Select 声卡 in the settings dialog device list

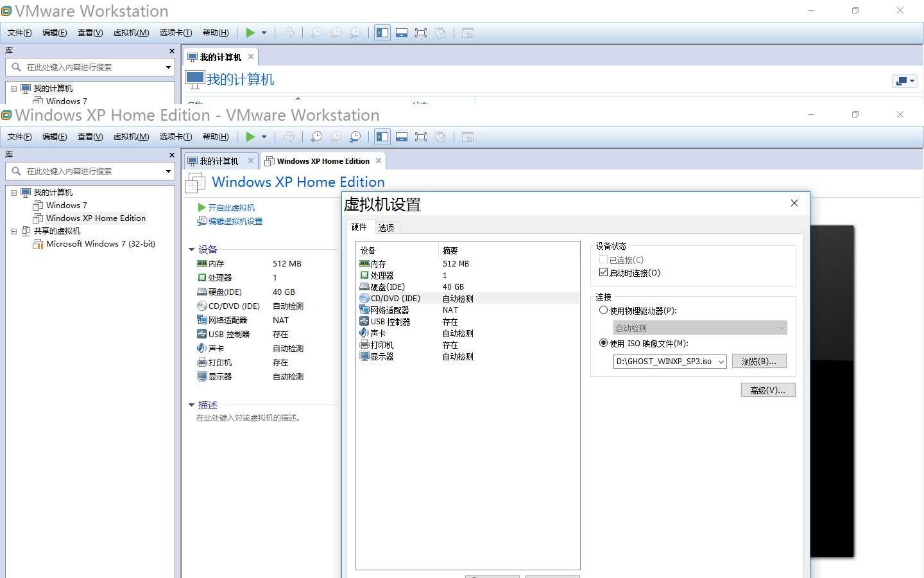click(468, 333)
